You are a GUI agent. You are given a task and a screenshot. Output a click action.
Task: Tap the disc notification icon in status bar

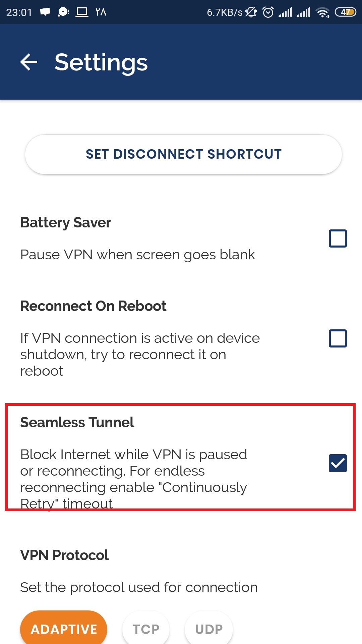tap(63, 12)
